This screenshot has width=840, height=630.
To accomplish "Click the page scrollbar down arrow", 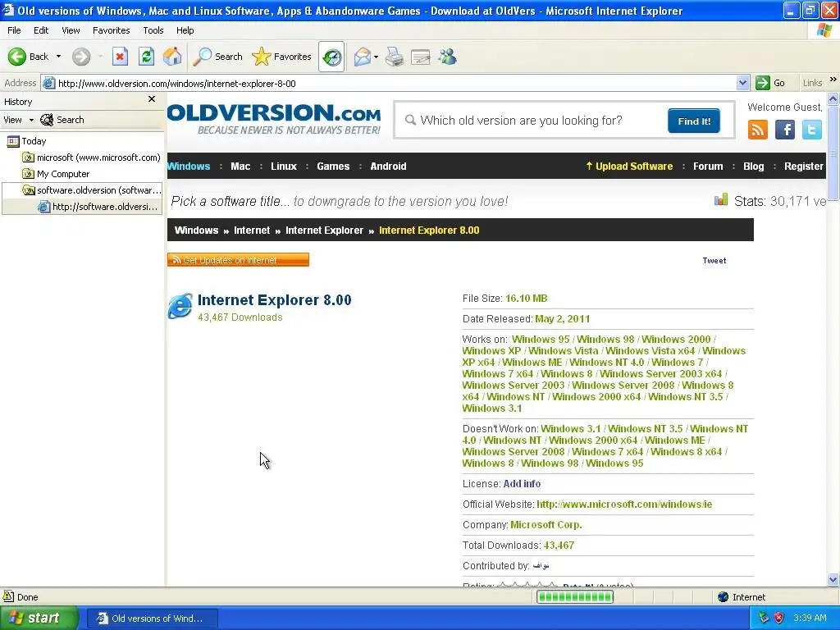I will 833,580.
